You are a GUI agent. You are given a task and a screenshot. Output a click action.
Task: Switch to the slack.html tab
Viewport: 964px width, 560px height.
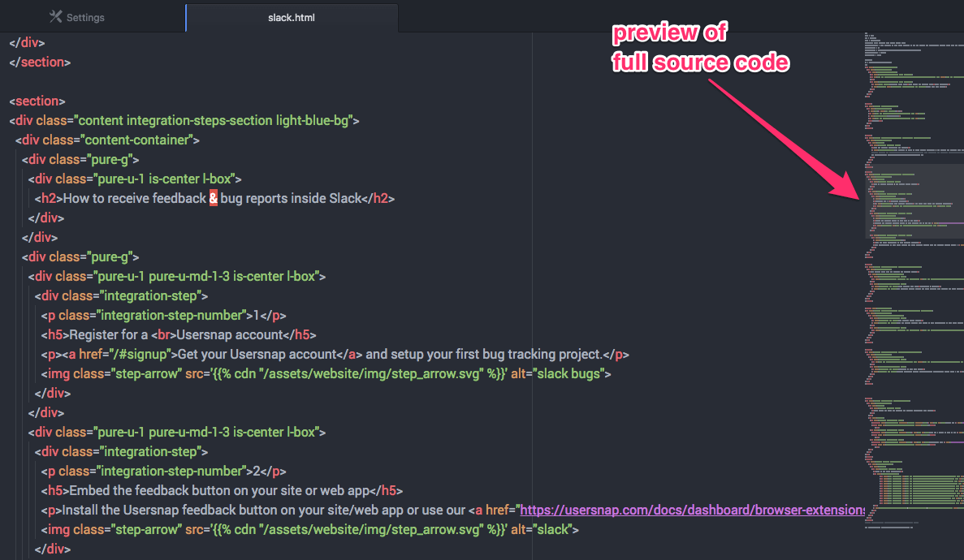pyautogui.click(x=292, y=17)
